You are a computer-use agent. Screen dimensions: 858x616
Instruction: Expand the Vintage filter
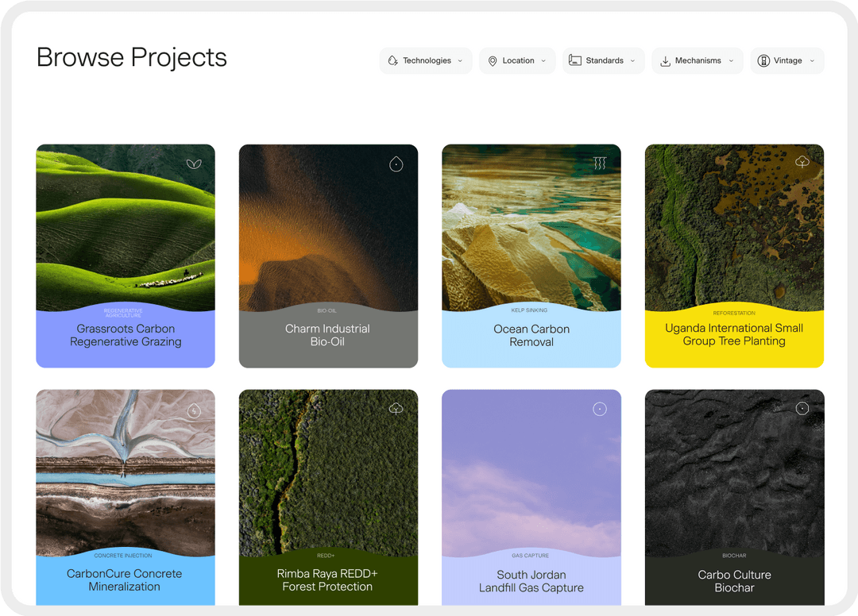786,60
